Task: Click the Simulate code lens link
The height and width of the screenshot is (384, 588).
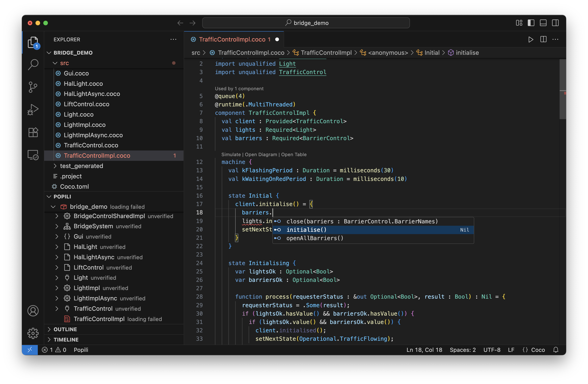Action: click(x=231, y=154)
